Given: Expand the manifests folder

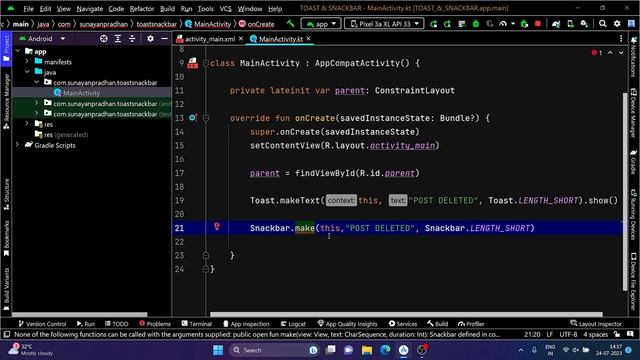Looking at the screenshot, I should coord(27,62).
